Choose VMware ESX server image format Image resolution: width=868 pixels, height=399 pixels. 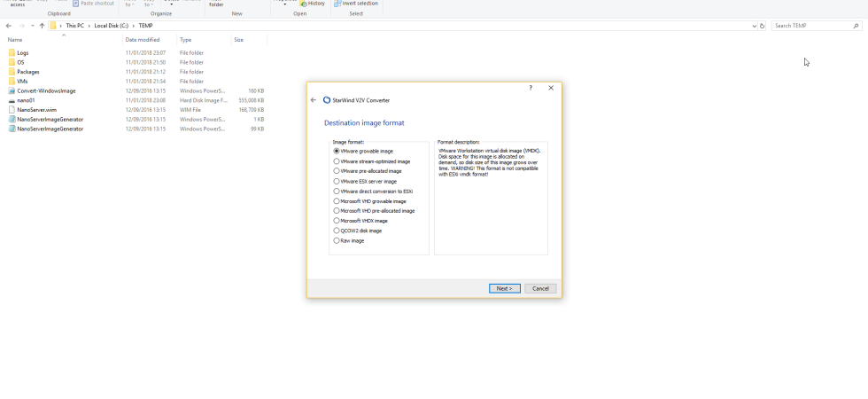365,181
